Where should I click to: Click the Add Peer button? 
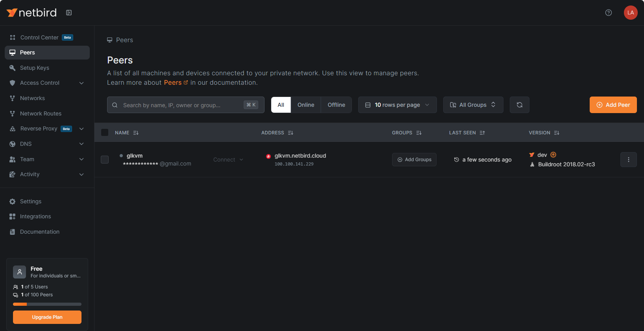(613, 105)
